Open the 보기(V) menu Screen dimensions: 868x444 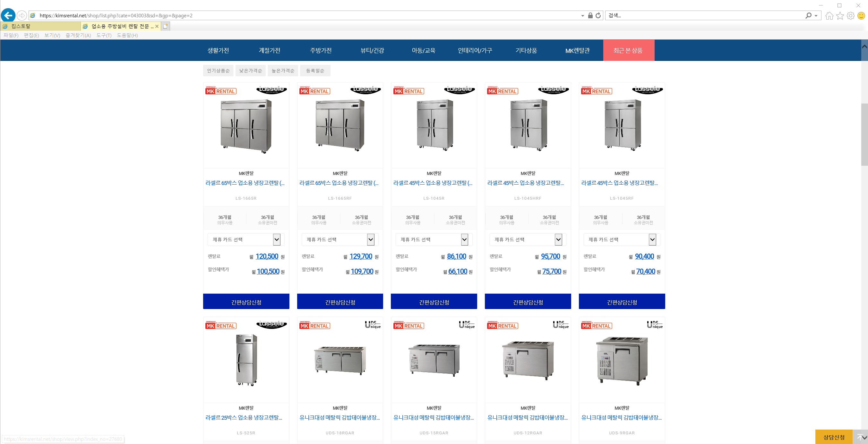point(52,35)
